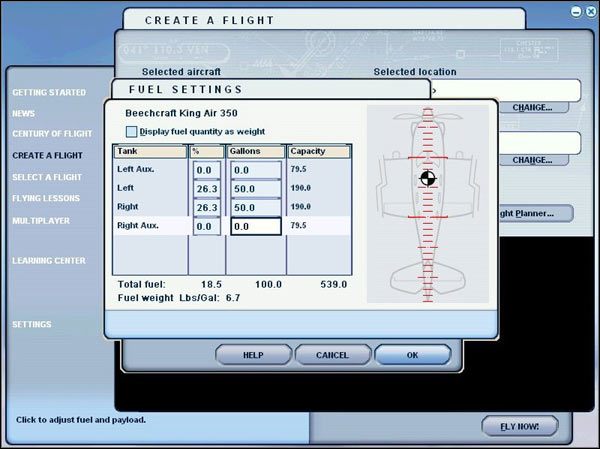Click the Right Aux. capacity 79.5
The image size is (600, 449).
click(x=298, y=225)
